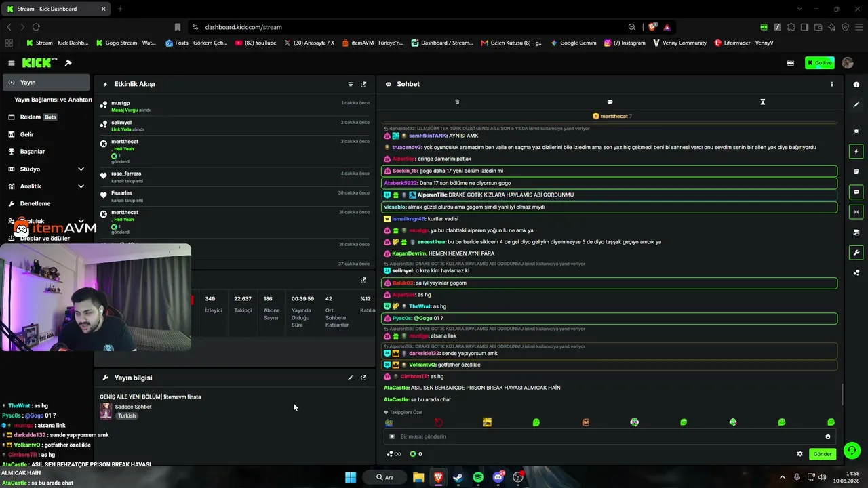Click the info icon in right sidebar

pos(856,84)
